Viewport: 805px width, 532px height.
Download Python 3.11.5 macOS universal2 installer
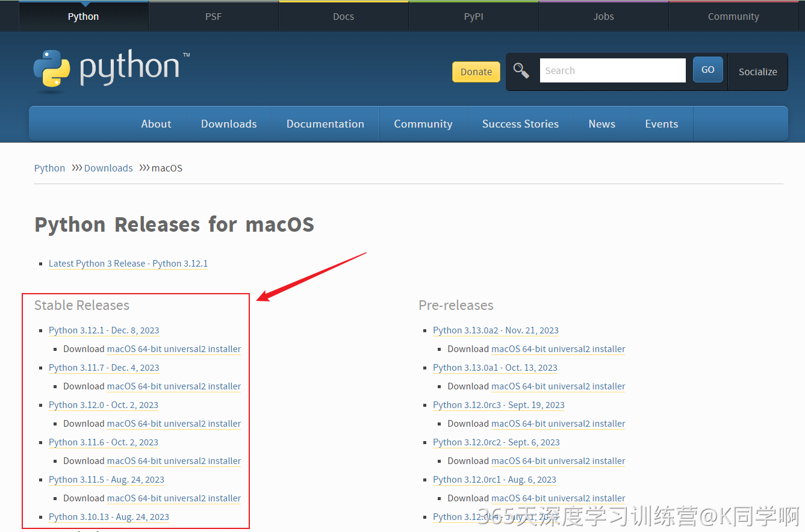click(174, 498)
